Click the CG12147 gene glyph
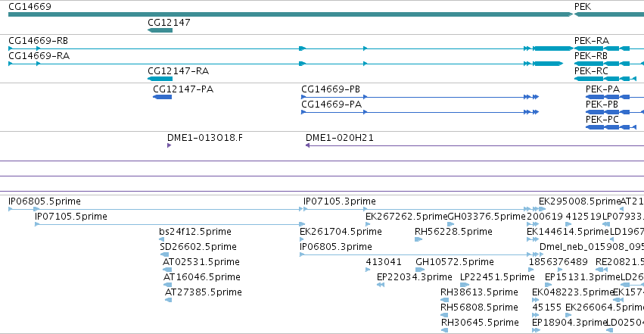This screenshot has width=644, height=334. coord(160,30)
